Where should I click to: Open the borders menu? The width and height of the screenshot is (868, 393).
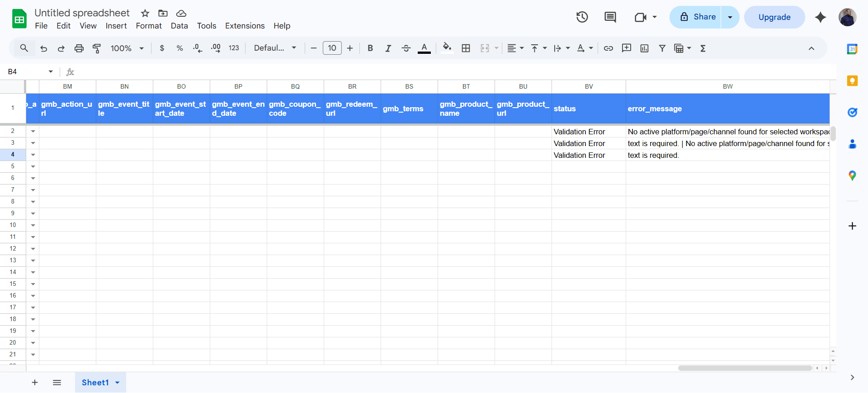click(x=466, y=48)
